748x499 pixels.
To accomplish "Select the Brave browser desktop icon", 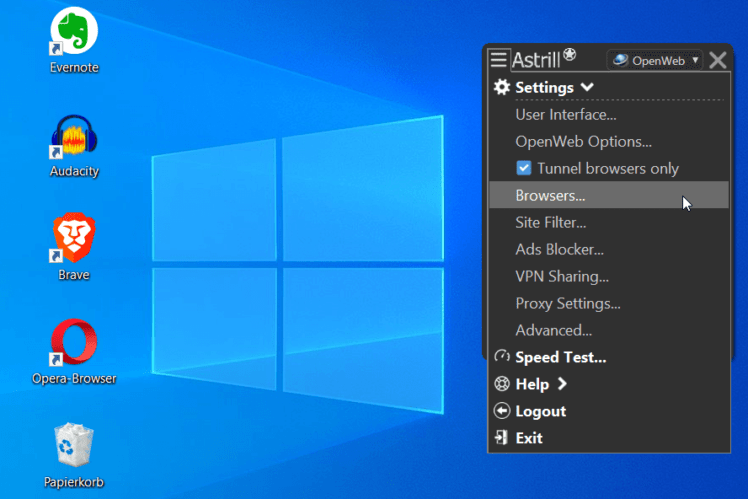I will point(74,247).
